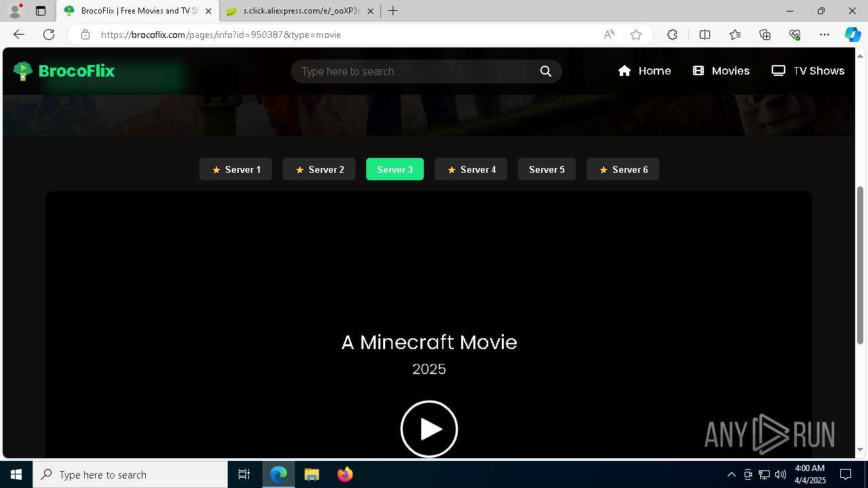Switch to Server 1
Image resolution: width=868 pixels, height=488 pixels.
pyautogui.click(x=235, y=169)
